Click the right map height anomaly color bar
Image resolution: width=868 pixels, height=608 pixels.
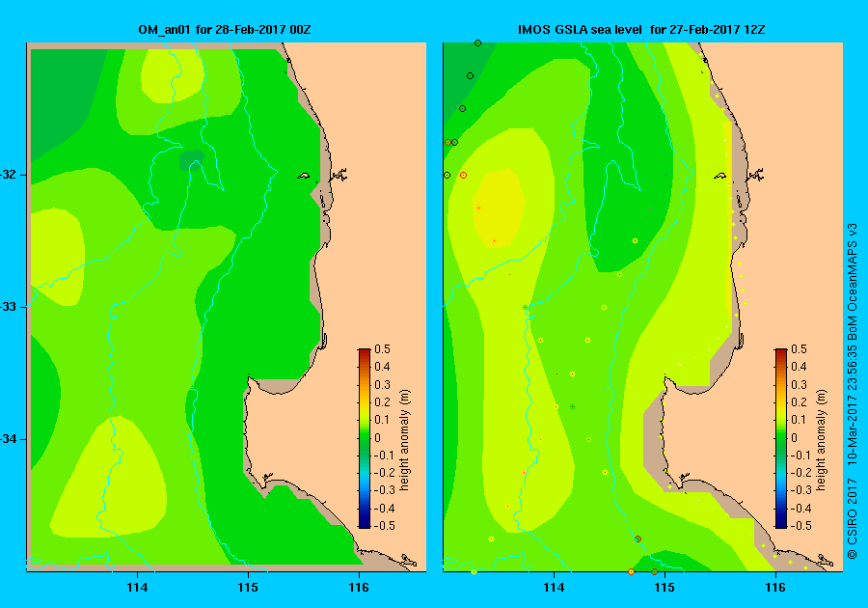tap(780, 438)
